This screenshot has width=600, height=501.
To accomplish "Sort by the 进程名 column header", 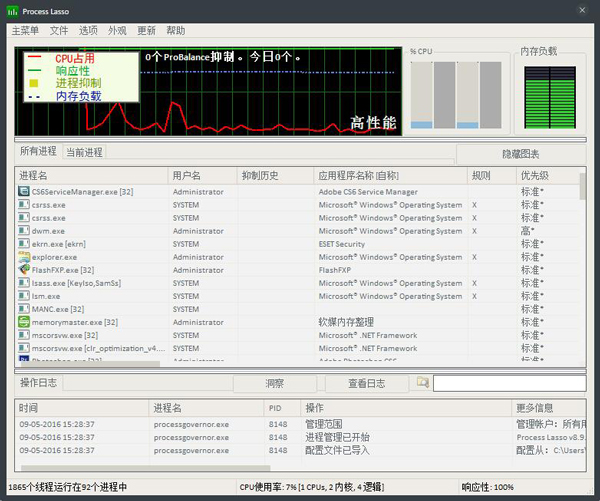I will pyautogui.click(x=91, y=176).
